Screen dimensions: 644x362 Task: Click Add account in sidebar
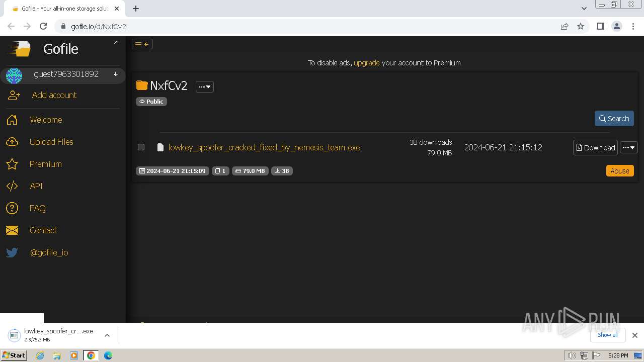click(x=54, y=95)
